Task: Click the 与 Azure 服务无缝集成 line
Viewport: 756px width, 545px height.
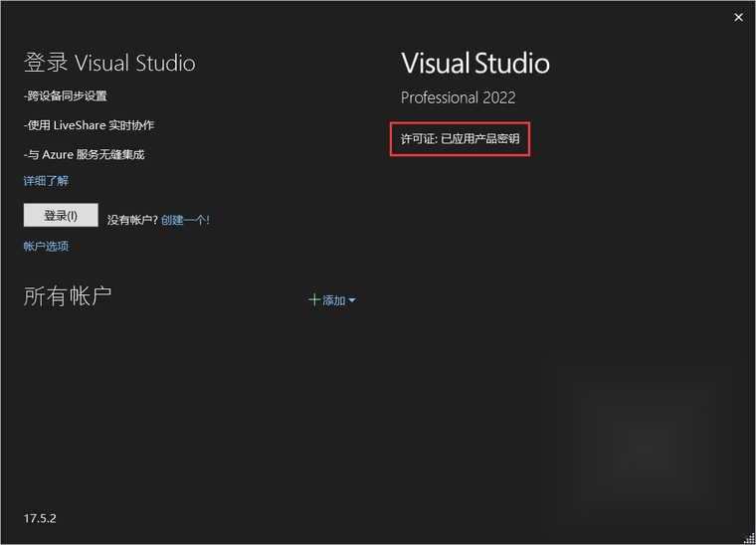Action: [x=84, y=155]
